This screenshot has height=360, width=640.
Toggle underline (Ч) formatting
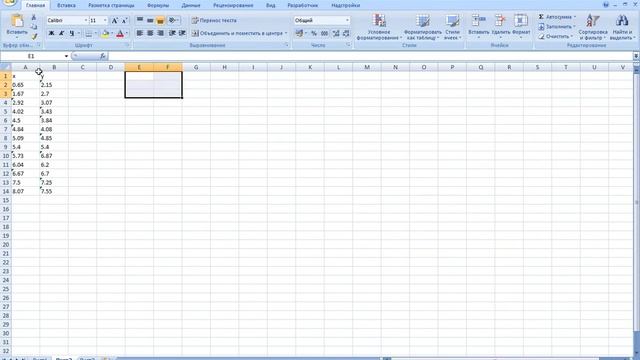point(71,33)
